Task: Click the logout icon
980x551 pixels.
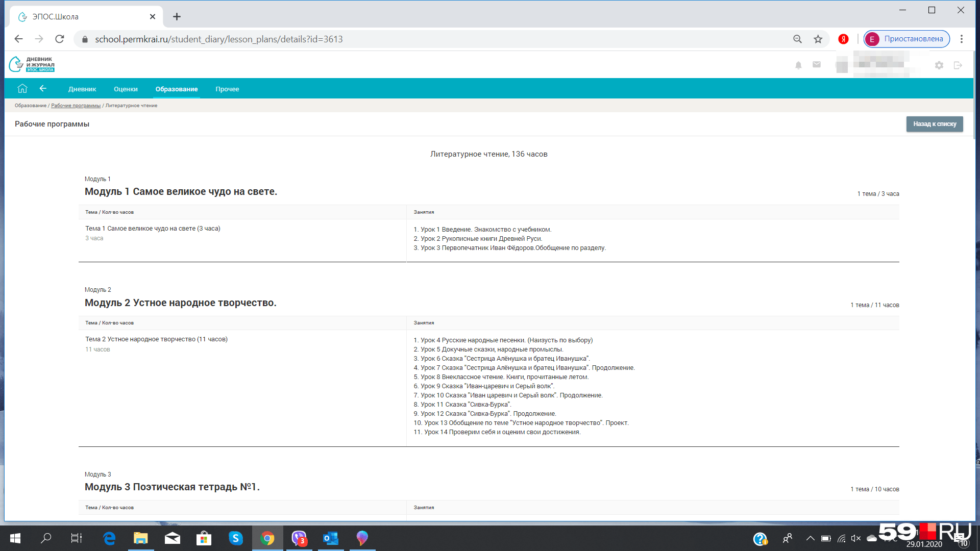Action: pyautogui.click(x=958, y=65)
